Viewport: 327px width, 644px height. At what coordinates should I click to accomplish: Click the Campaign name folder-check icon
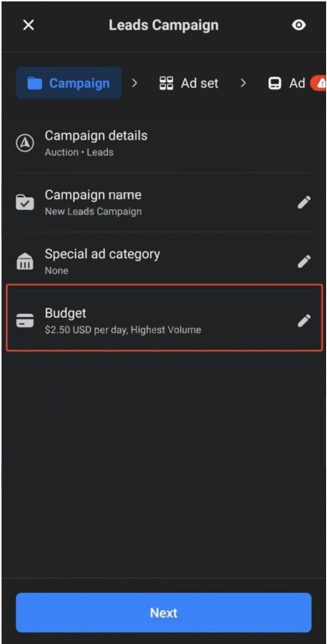pyautogui.click(x=25, y=203)
